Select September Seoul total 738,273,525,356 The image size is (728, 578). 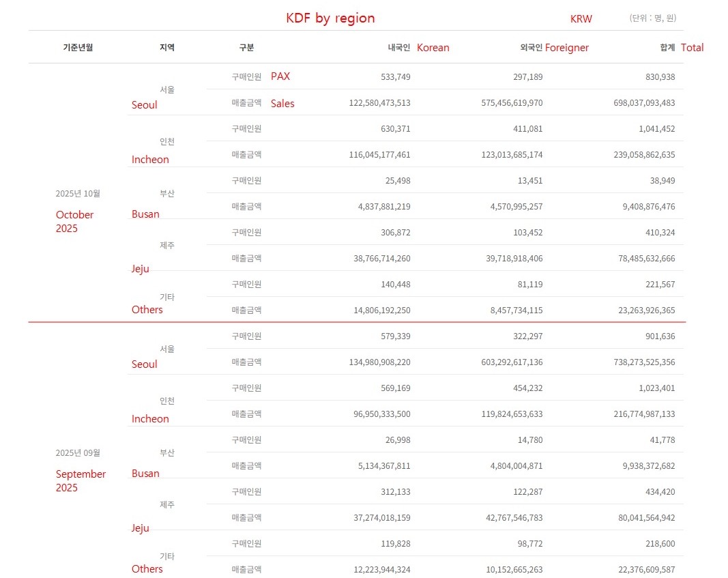coord(644,362)
